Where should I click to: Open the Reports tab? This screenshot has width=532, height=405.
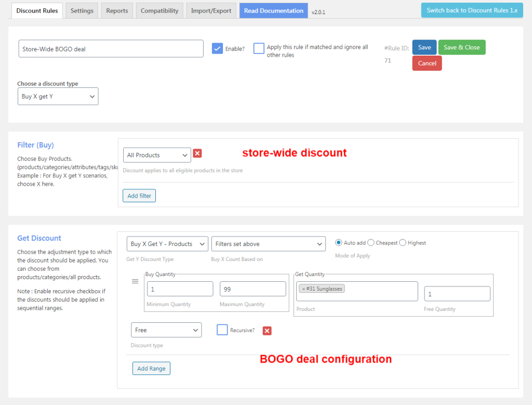(116, 10)
